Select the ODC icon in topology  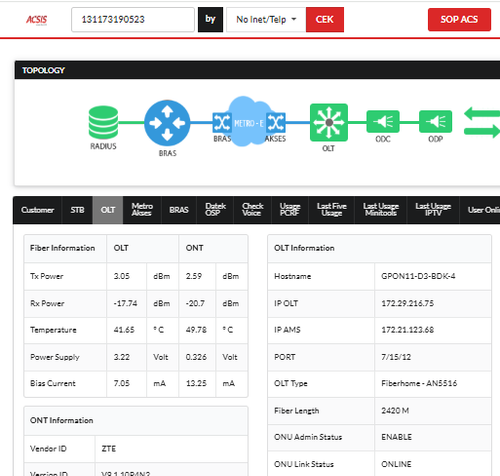383,121
